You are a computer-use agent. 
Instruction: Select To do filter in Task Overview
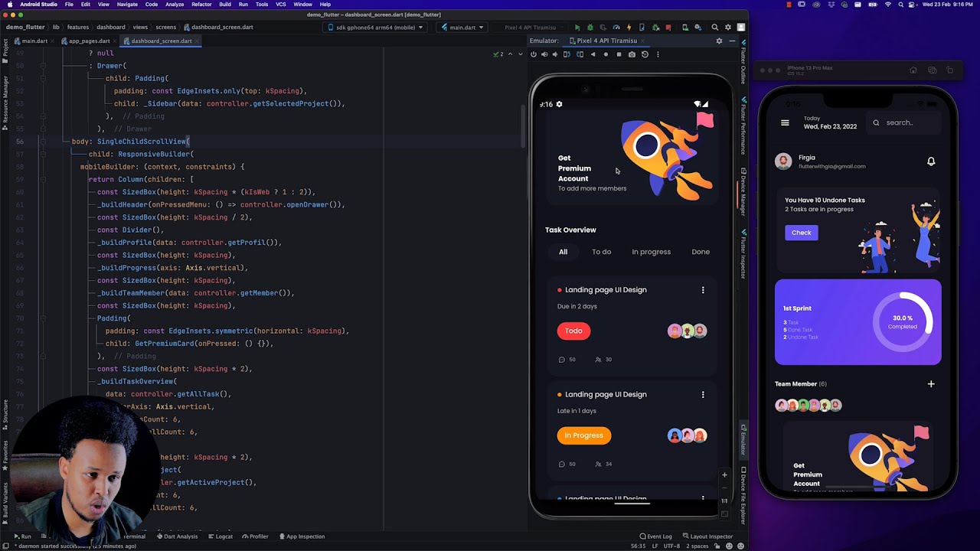tap(601, 252)
